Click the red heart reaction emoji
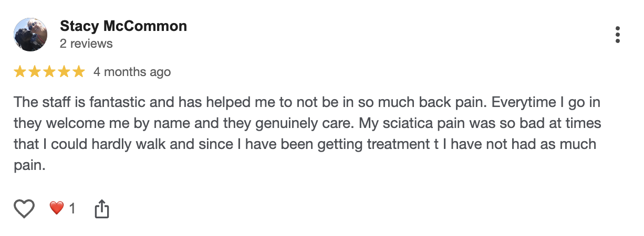The width and height of the screenshot is (644, 236). pyautogui.click(x=57, y=209)
